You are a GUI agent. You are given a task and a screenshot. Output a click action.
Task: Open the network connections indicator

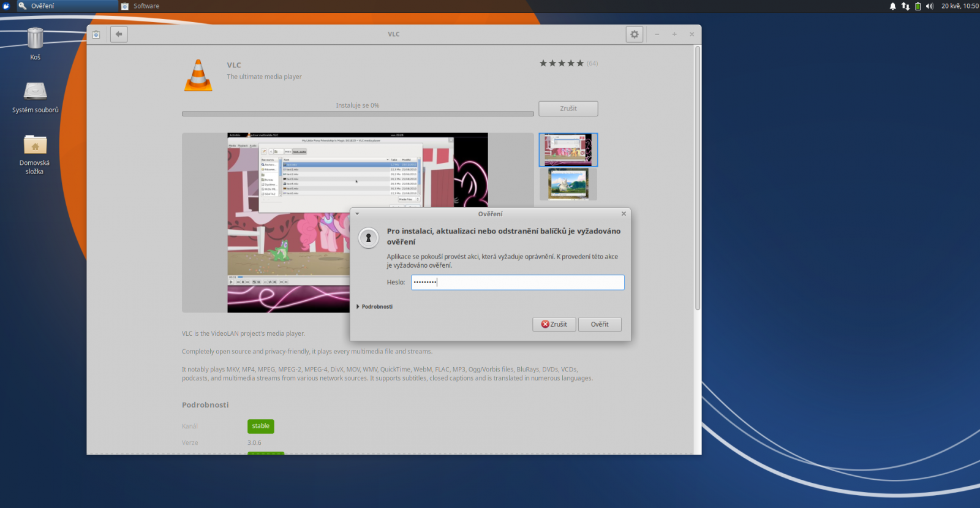coord(905,6)
